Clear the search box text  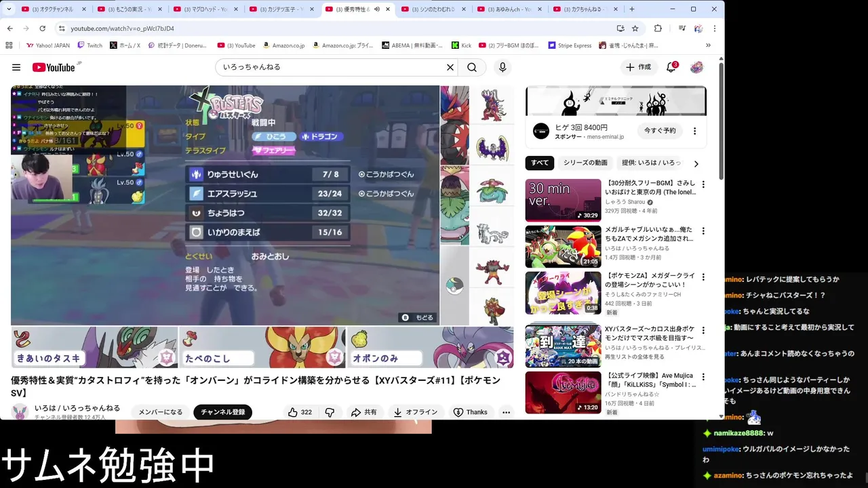coord(450,67)
